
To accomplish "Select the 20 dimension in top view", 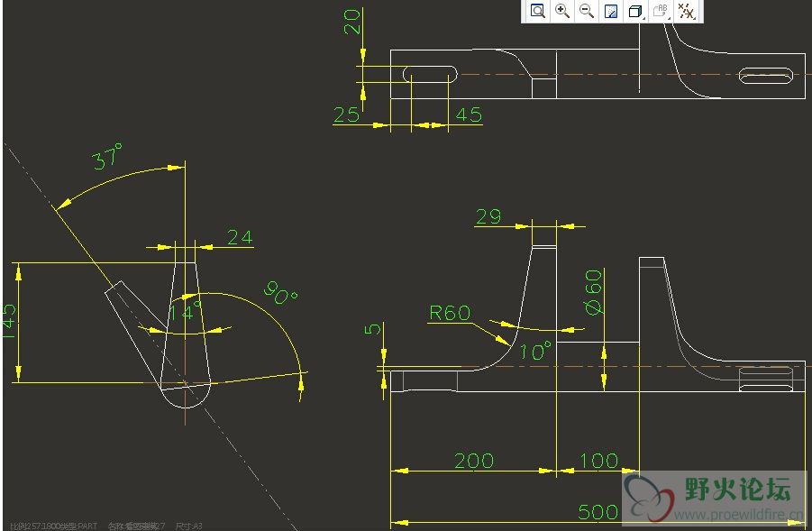I will [x=352, y=22].
